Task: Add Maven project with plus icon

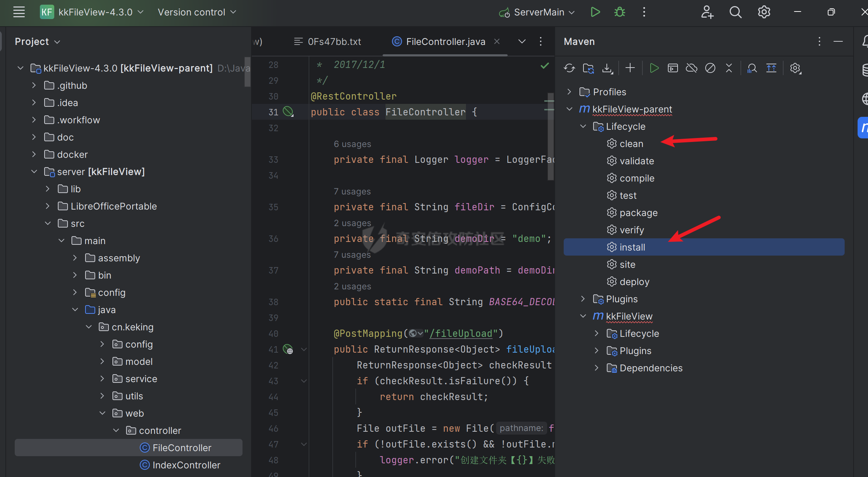Action: [630, 68]
